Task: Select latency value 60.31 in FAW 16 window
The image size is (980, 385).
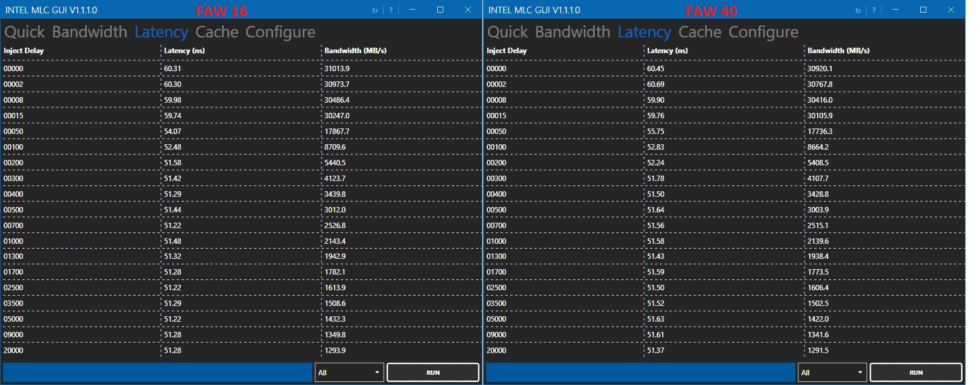Action: [172, 69]
